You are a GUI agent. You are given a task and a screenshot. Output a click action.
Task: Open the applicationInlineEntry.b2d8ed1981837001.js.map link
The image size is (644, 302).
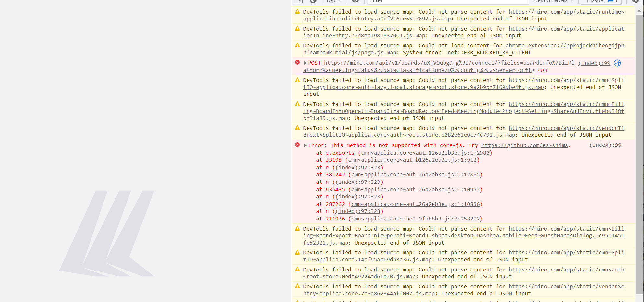click(464, 32)
